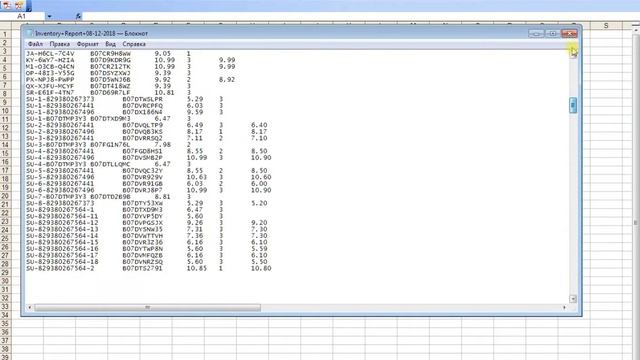Click the value 10.80 in Notepad
Viewport: 640px width, 360px height.
point(262,269)
